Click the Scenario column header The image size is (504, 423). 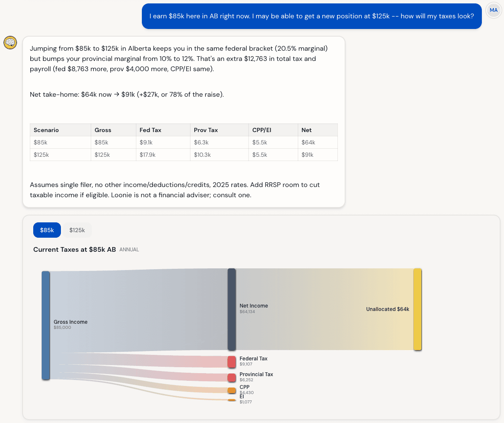pyautogui.click(x=46, y=130)
